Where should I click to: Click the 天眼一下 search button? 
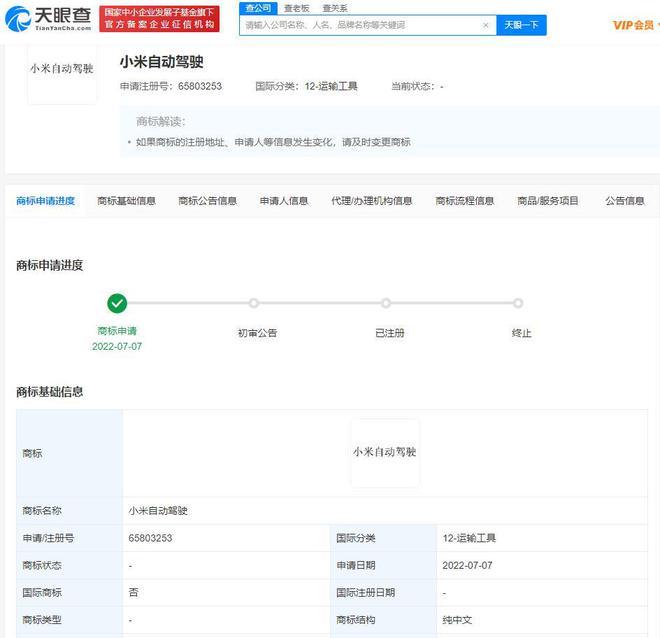pos(522,25)
